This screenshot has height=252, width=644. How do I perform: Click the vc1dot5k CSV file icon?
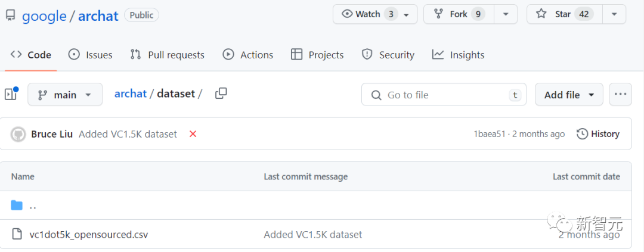click(x=17, y=234)
